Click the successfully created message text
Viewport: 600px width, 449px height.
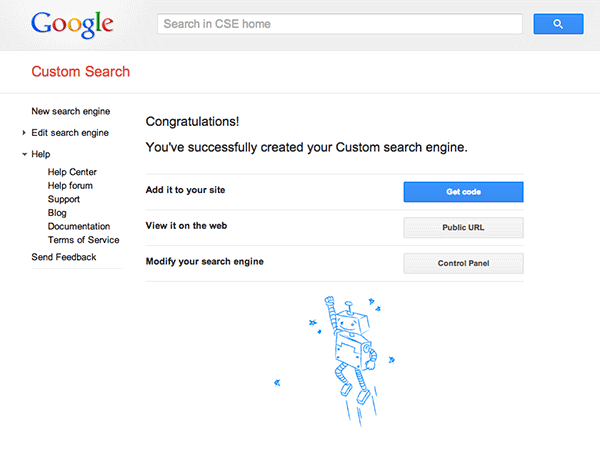click(x=307, y=148)
